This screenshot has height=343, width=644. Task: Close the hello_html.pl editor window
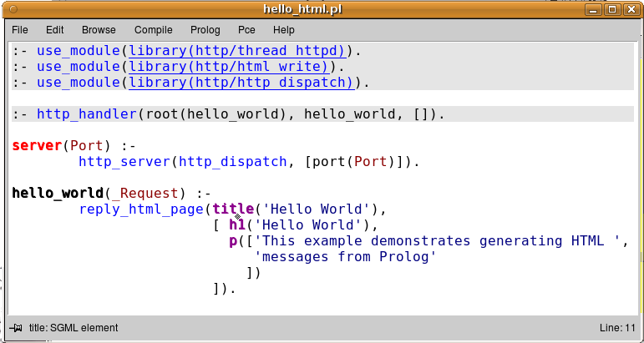[629, 9]
